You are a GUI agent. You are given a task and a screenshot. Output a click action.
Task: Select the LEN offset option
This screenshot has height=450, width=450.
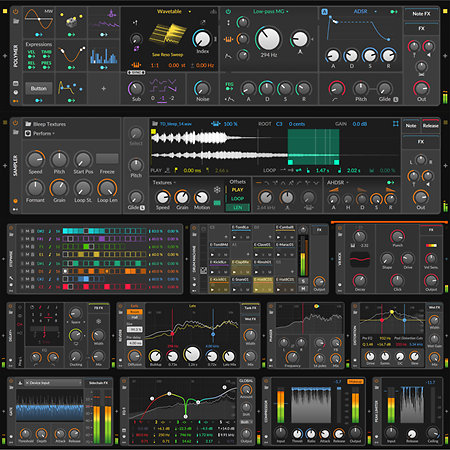click(237, 207)
